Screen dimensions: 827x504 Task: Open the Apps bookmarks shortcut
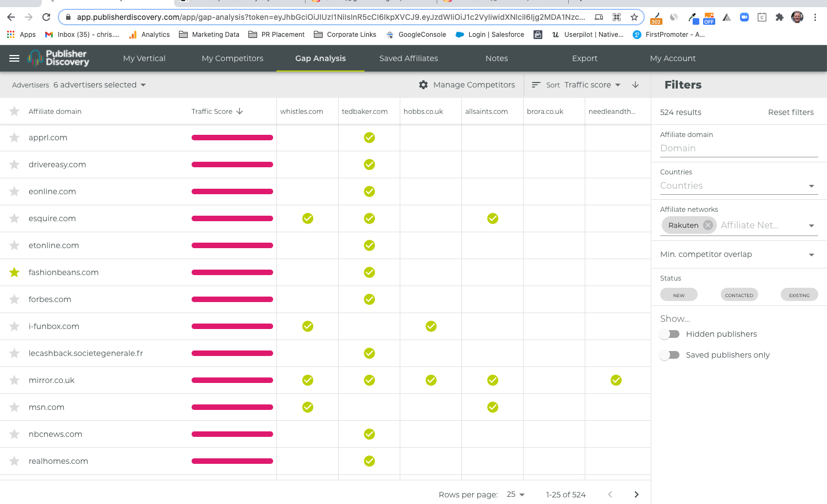(x=21, y=35)
